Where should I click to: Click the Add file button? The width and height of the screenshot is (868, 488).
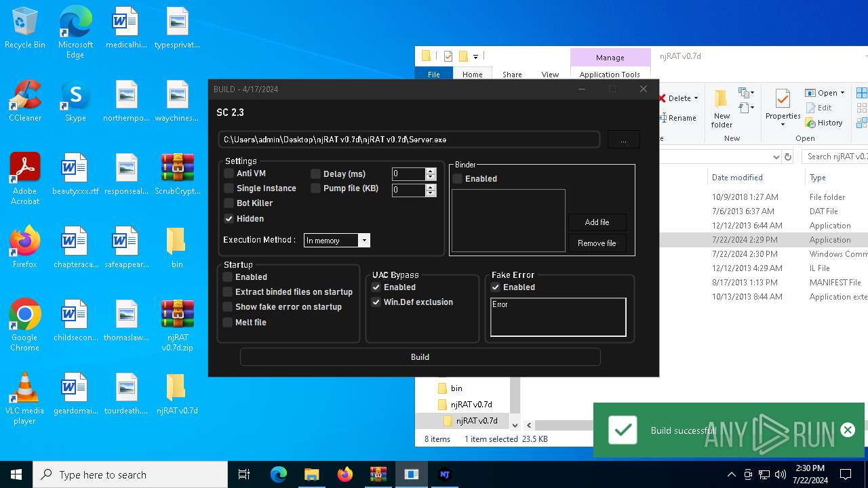point(597,222)
